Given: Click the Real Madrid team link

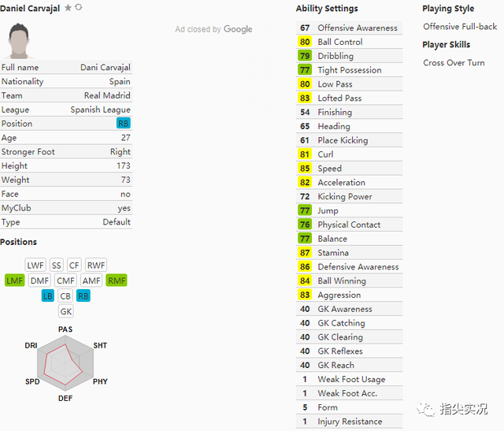Looking at the screenshot, I should click(x=107, y=95).
